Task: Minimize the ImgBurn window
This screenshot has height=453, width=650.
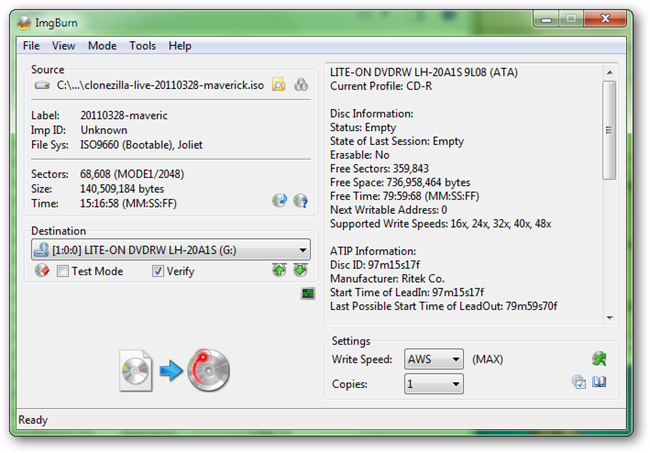Action: pos(546,19)
